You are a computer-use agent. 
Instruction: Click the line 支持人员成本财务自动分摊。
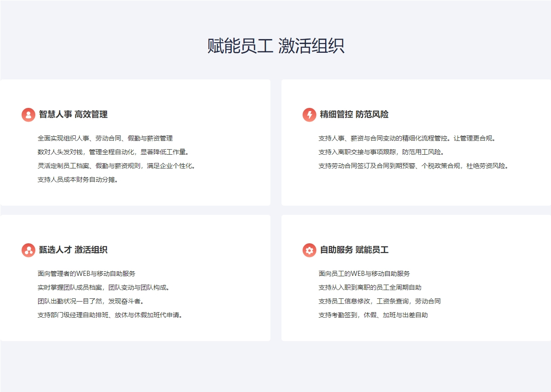point(79,180)
